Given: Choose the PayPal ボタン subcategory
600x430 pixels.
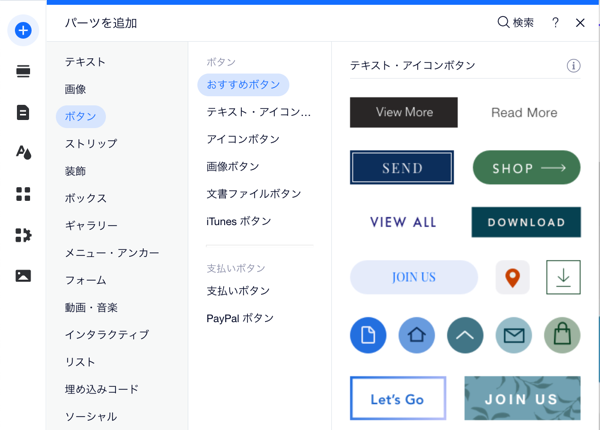Looking at the screenshot, I should pos(240,318).
